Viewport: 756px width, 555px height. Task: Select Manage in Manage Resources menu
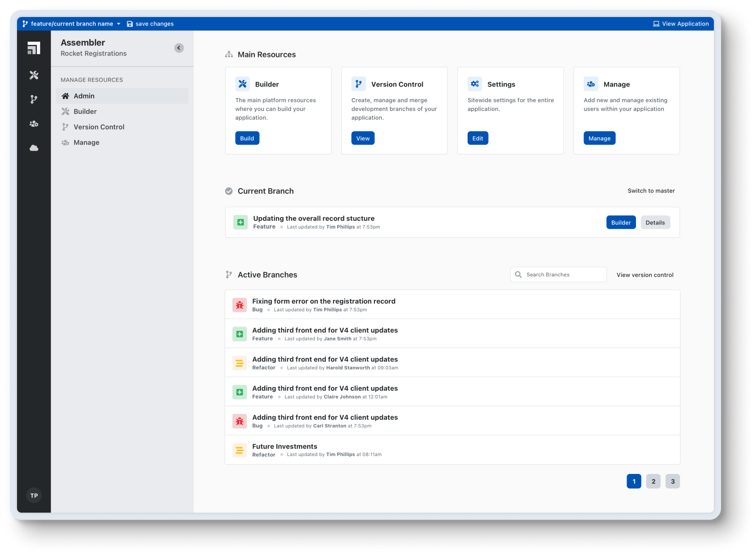pyautogui.click(x=122, y=142)
